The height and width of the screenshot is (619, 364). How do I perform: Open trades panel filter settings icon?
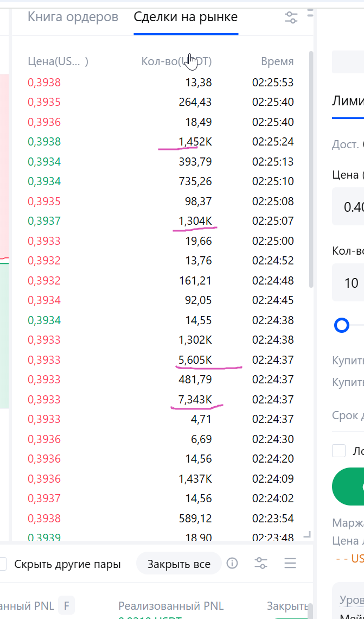[291, 17]
